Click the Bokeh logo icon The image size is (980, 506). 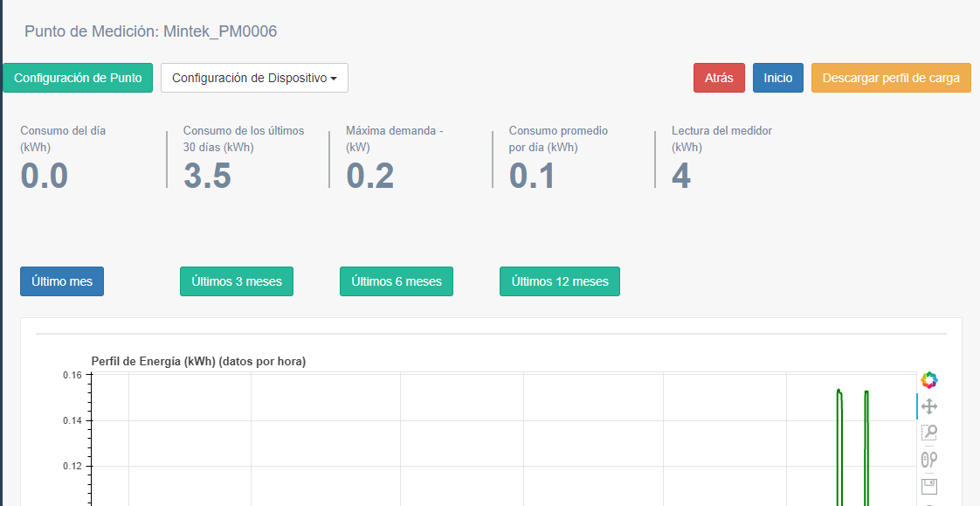pos(929,380)
